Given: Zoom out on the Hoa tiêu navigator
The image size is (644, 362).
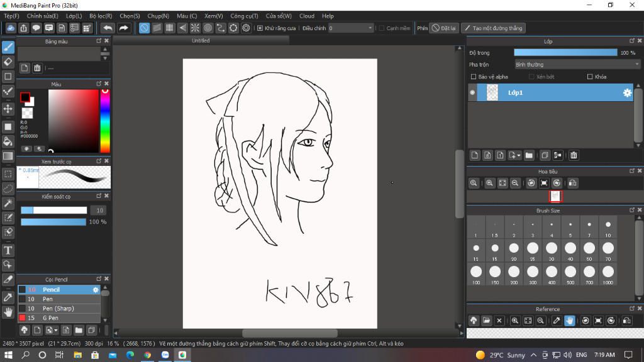Looking at the screenshot, I should point(514,183).
